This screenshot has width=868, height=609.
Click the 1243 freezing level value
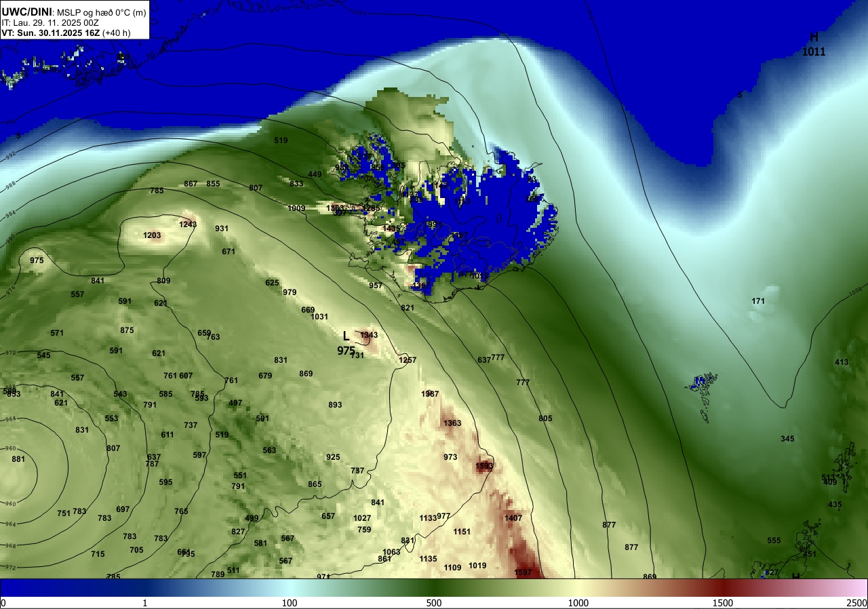[188, 224]
